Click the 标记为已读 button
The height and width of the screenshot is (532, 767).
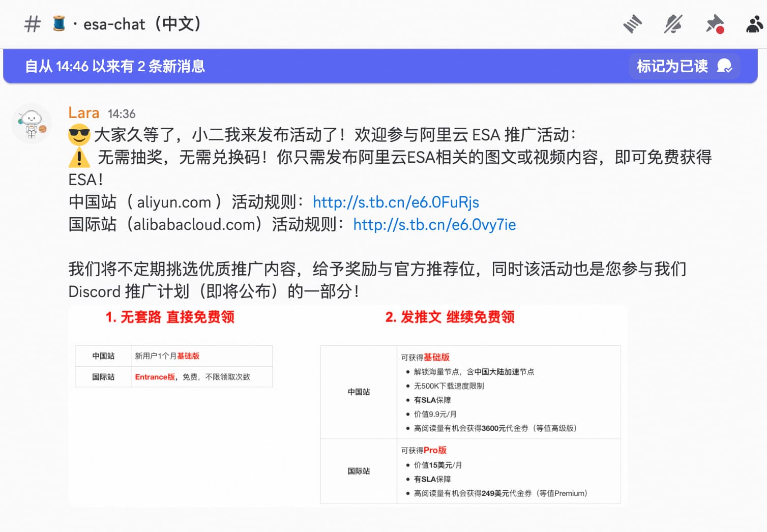pos(684,66)
